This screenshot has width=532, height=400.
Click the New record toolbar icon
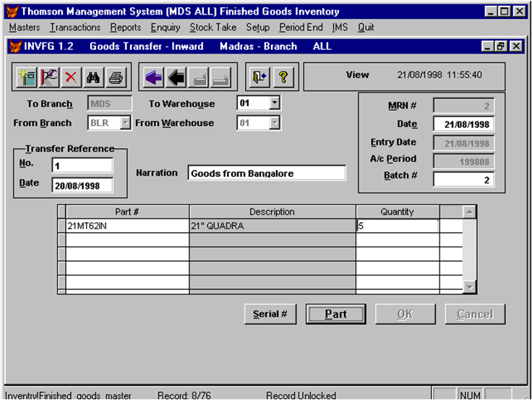[x=27, y=77]
